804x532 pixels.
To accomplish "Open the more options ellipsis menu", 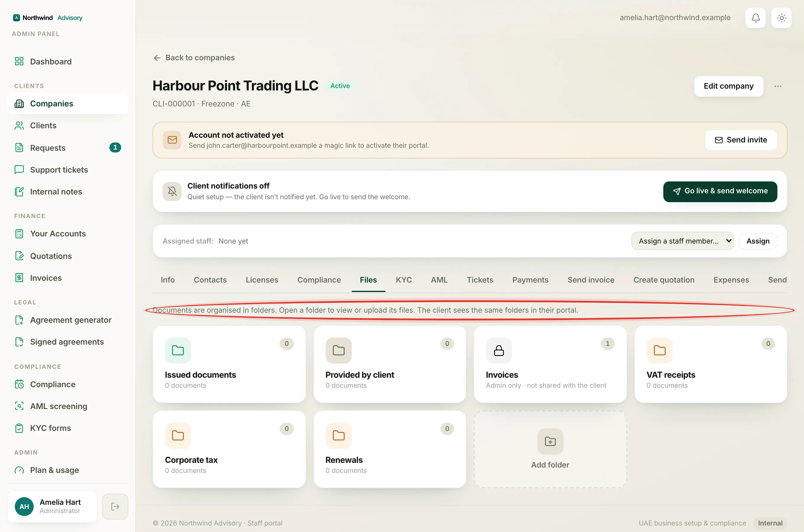I will [778, 86].
